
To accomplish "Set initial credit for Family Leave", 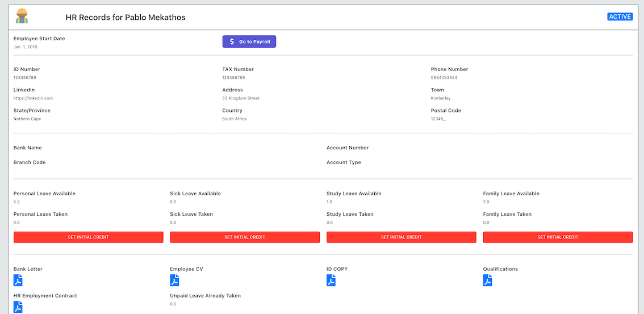I will (x=558, y=237).
